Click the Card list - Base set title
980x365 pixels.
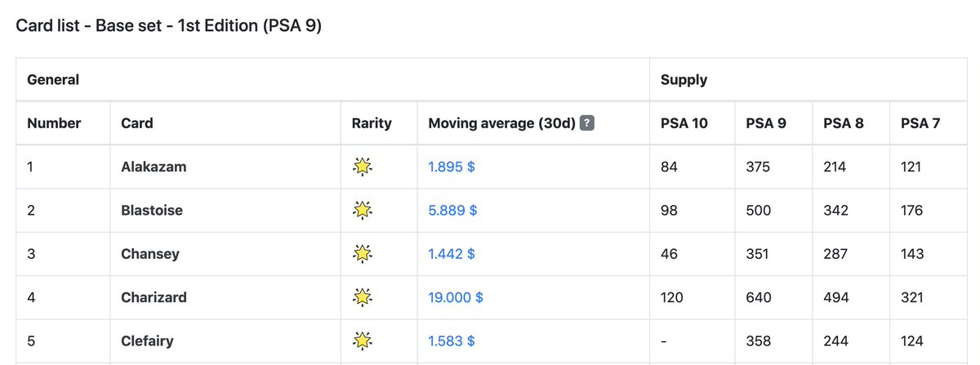click(169, 25)
